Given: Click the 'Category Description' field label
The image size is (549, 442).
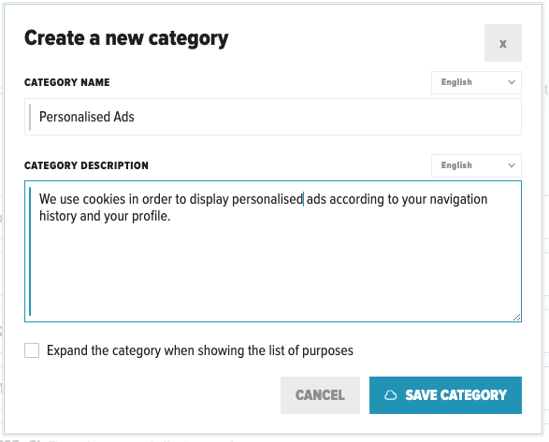Looking at the screenshot, I should click(86, 165).
